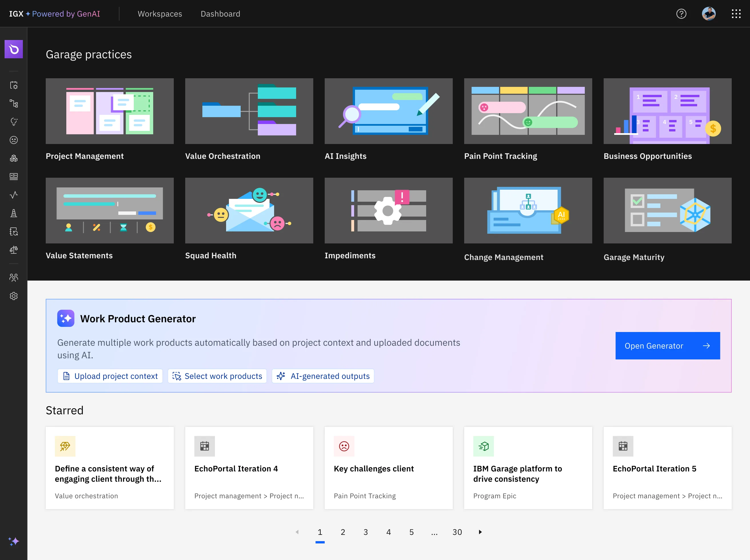Open the Change Management practice thumbnail
This screenshot has height=560, width=750.
click(528, 211)
